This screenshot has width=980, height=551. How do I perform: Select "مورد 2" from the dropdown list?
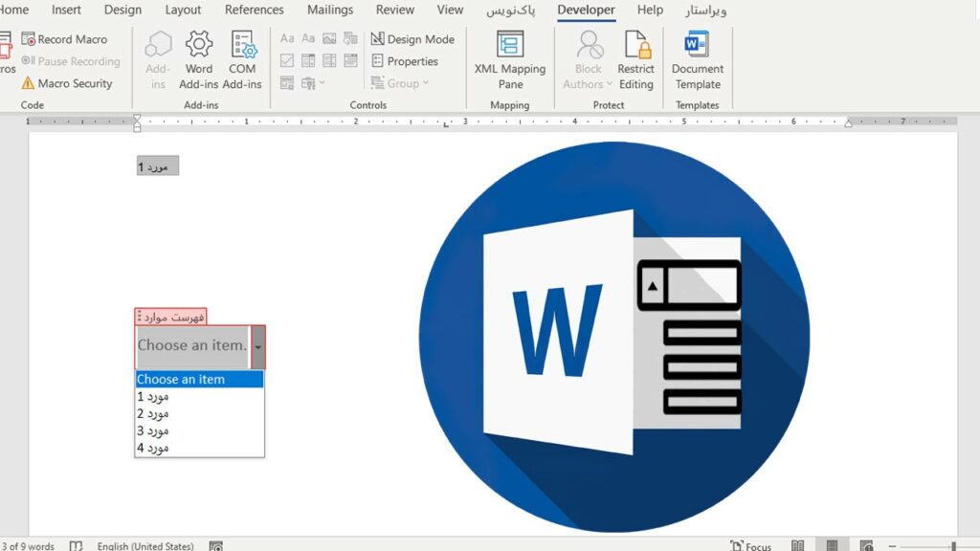[153, 413]
